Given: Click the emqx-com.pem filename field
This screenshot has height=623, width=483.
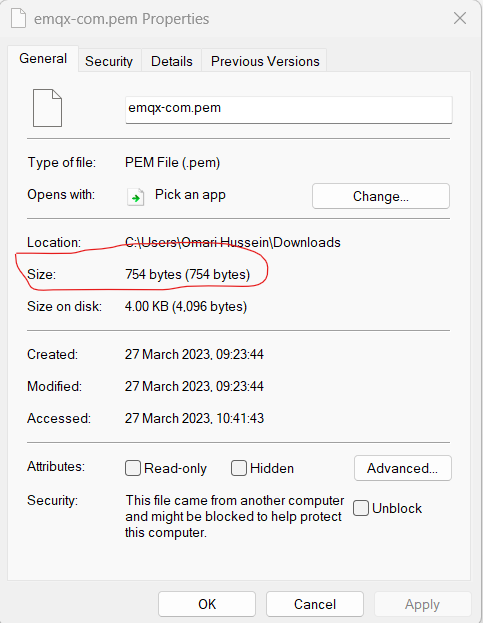Looking at the screenshot, I should click(289, 110).
